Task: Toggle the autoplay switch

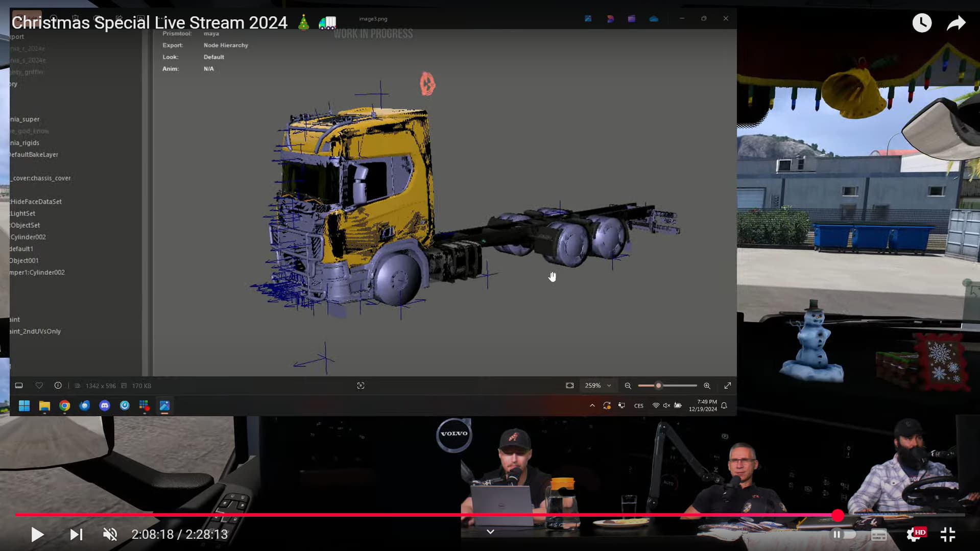Action: click(843, 534)
